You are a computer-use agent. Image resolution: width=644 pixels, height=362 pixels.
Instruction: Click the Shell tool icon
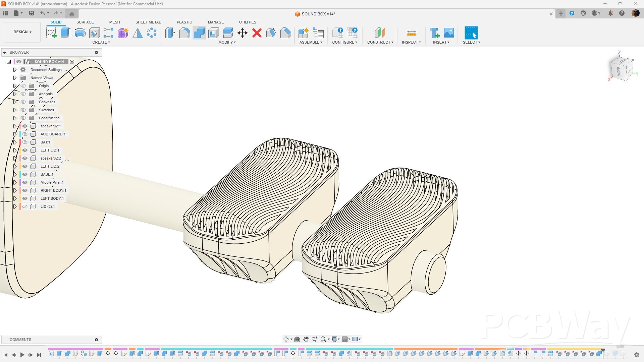[x=213, y=33]
